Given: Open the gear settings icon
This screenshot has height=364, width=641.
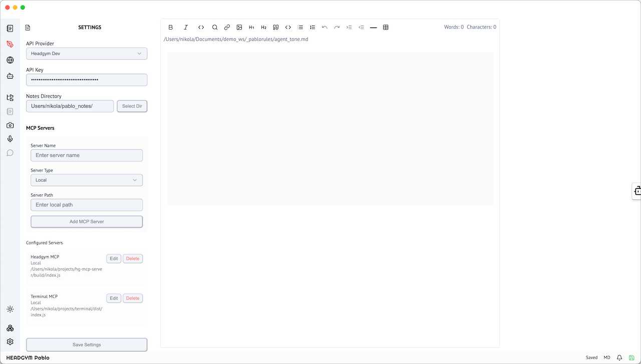Looking at the screenshot, I should pyautogui.click(x=10, y=342).
